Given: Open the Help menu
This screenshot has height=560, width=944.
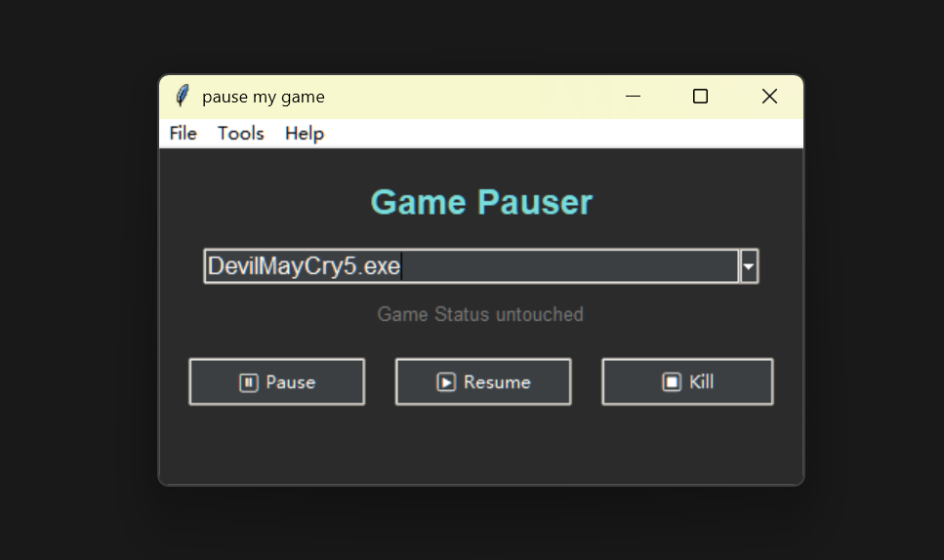Looking at the screenshot, I should (x=305, y=133).
